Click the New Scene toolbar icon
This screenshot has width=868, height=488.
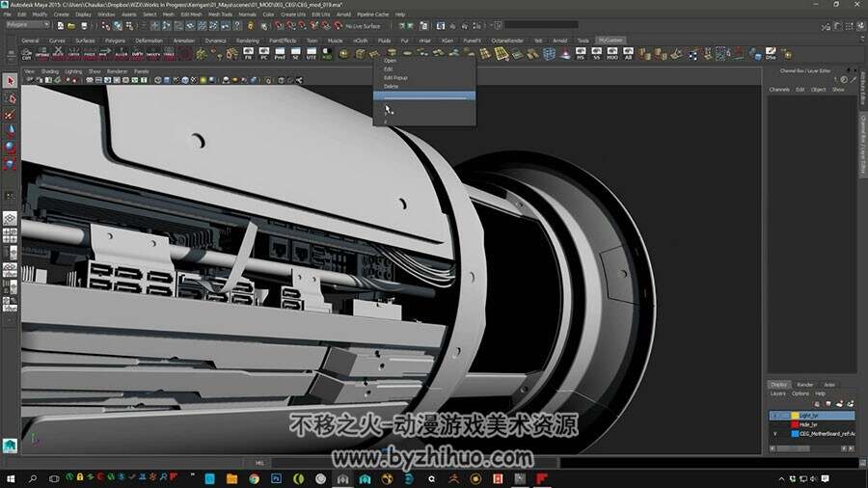pos(61,26)
